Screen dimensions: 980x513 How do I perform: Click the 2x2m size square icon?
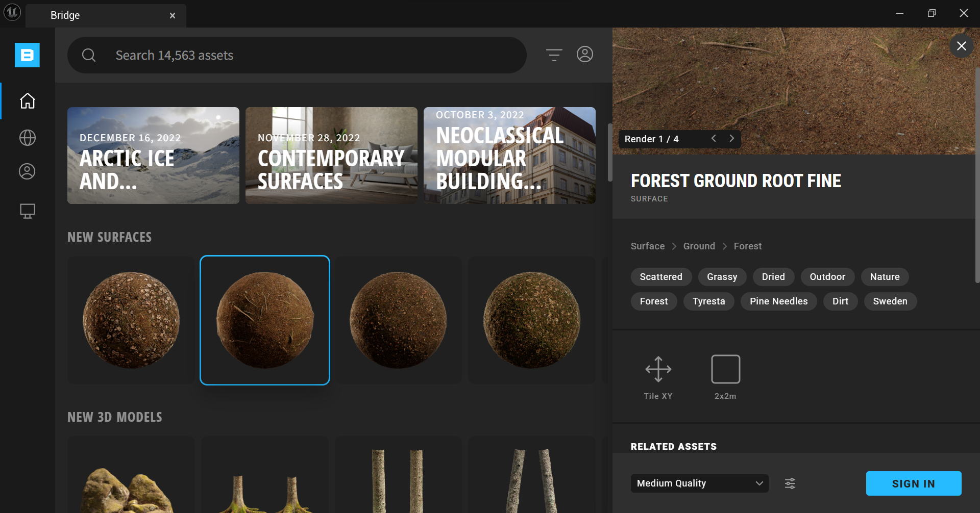click(x=726, y=369)
